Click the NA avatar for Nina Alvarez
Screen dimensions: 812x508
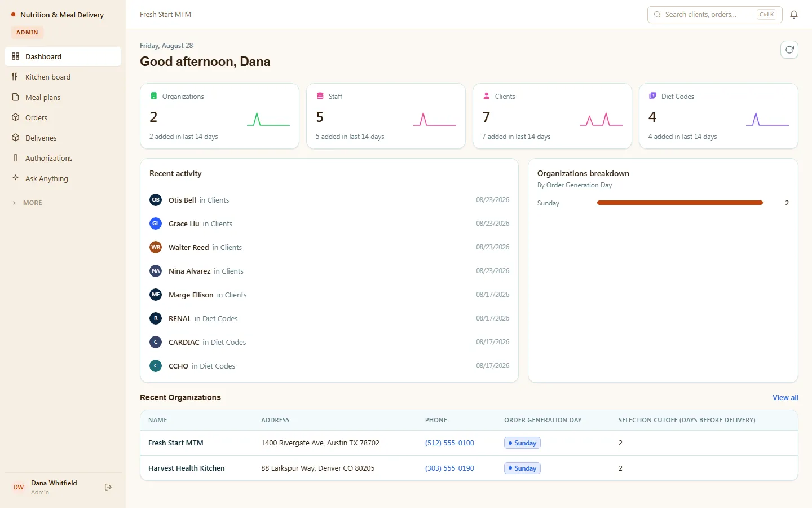pos(156,271)
